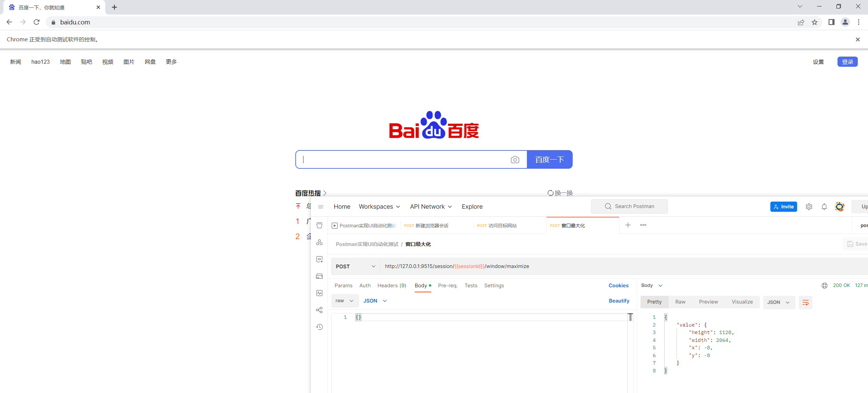Open raw body type dropdown

345,301
